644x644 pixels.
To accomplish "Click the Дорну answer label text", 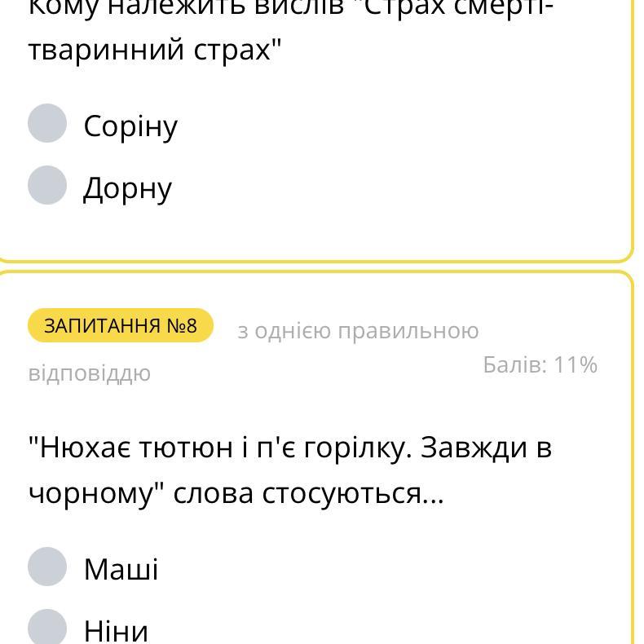I will [x=128, y=188].
